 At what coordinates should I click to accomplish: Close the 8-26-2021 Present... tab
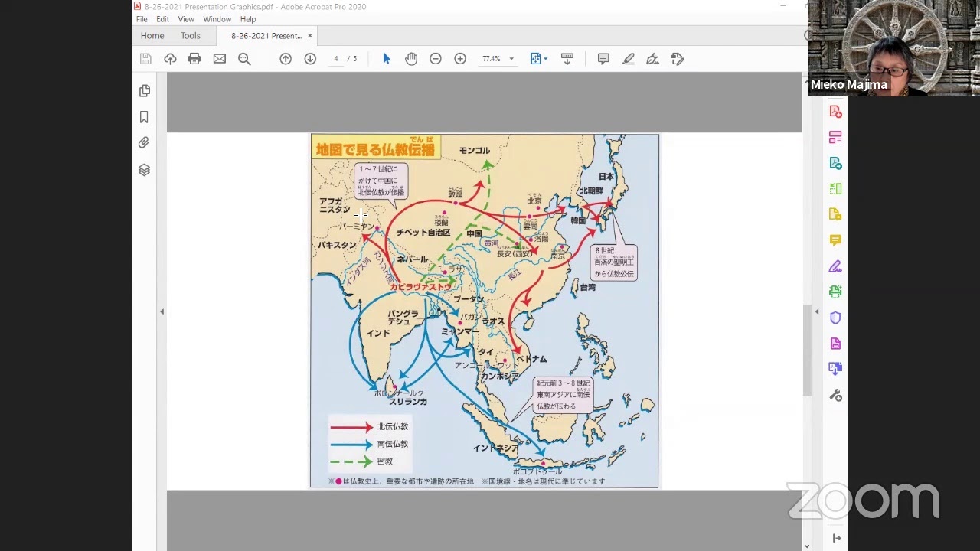(x=310, y=36)
